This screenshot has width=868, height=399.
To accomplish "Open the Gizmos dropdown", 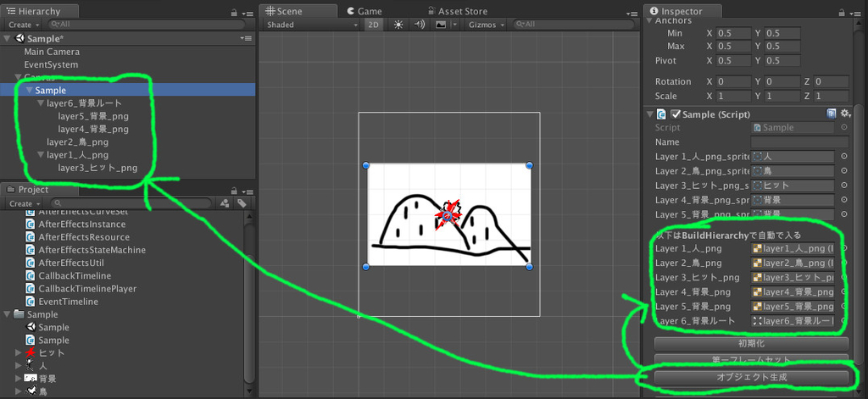I will (487, 25).
